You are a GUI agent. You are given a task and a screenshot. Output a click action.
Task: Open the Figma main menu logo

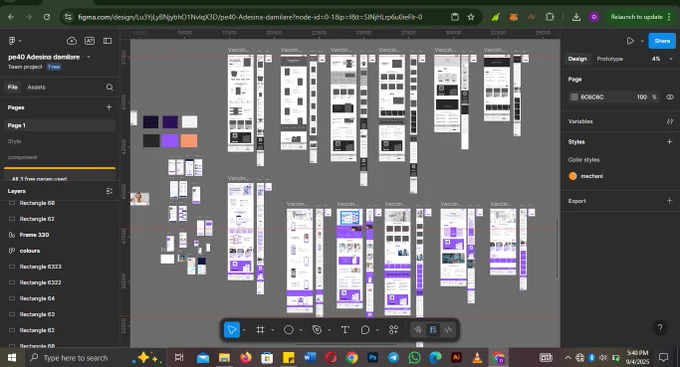click(x=12, y=40)
